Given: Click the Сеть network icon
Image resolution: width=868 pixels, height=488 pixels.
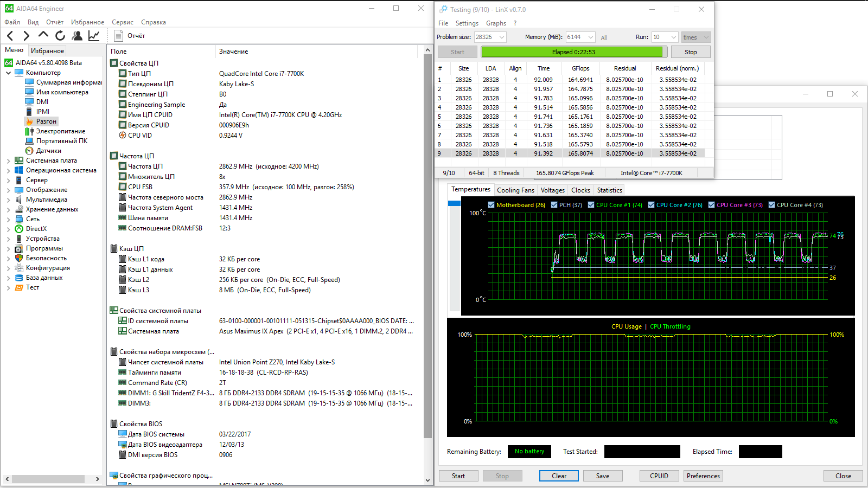Looking at the screenshot, I should (19, 219).
